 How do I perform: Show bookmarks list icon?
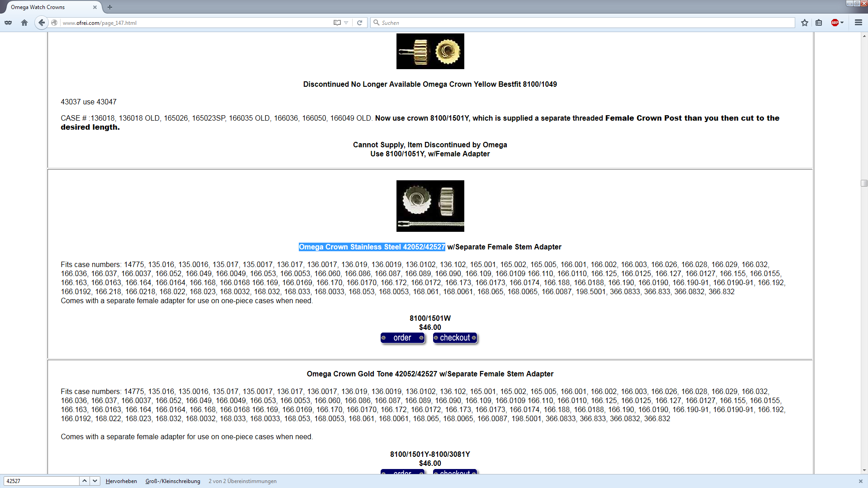819,23
